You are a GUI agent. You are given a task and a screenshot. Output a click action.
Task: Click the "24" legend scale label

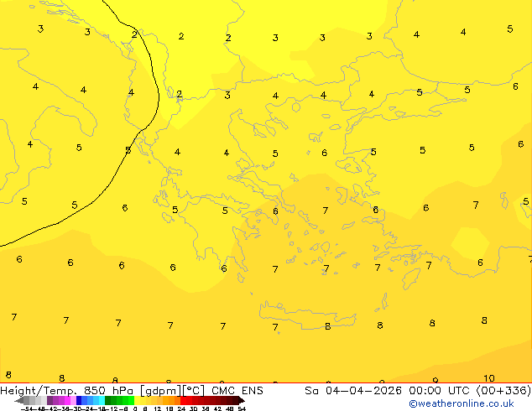(x=181, y=408)
